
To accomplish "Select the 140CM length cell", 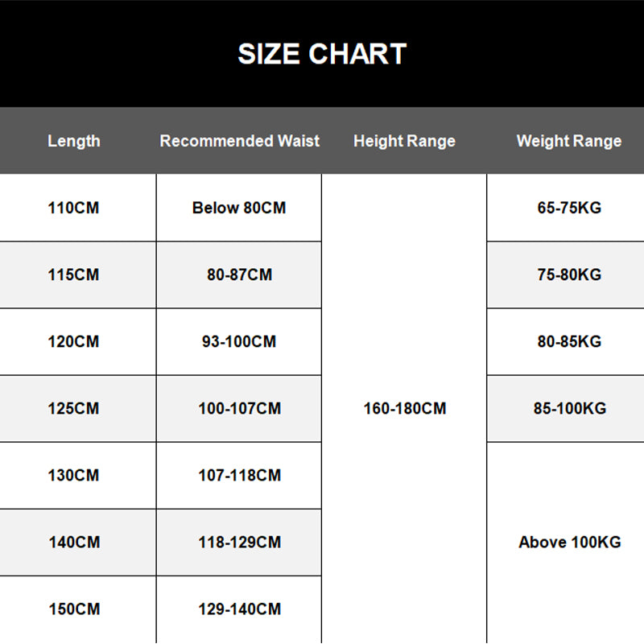I will [x=74, y=542].
